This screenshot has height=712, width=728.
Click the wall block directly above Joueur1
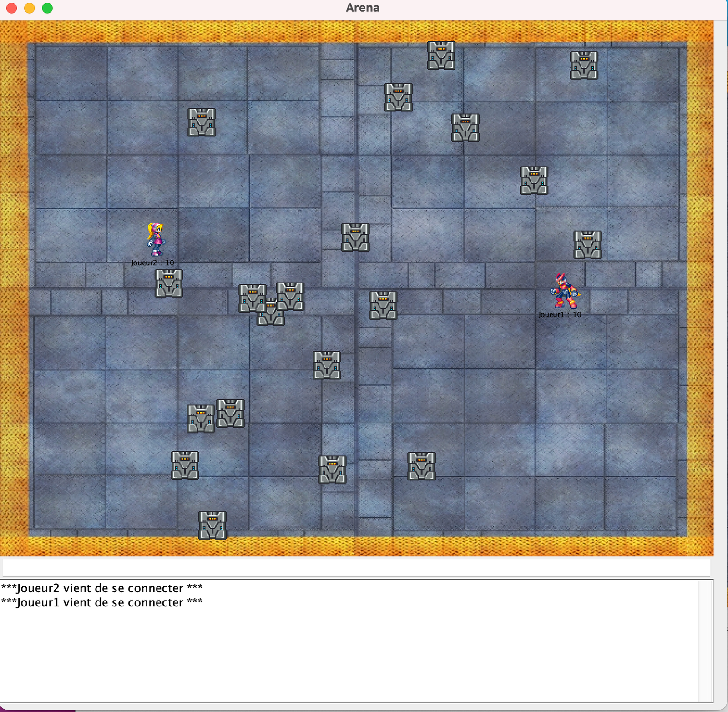coord(587,245)
